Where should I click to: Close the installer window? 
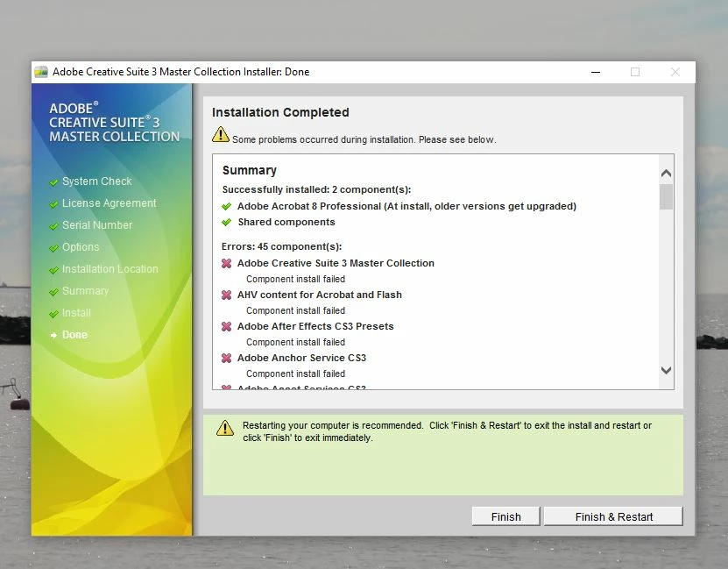click(675, 72)
